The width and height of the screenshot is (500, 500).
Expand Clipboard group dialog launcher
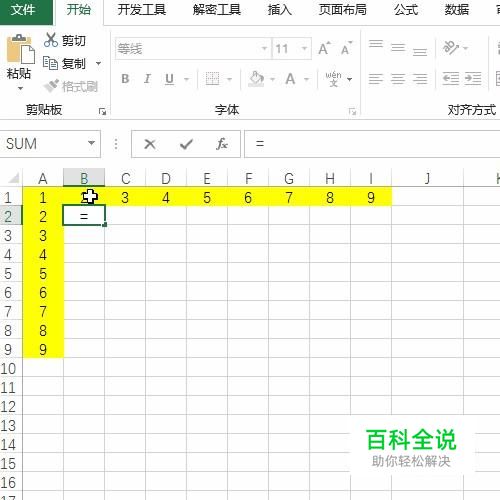tap(102, 111)
